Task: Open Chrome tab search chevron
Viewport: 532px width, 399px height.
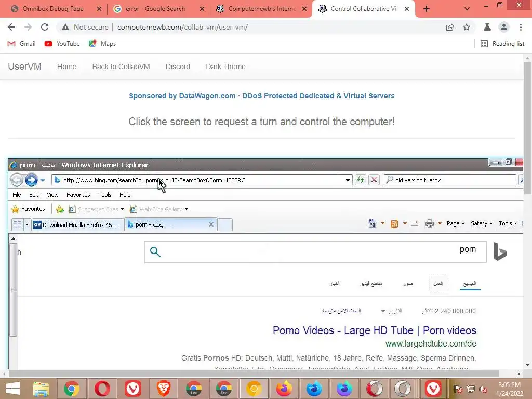Action: (467, 9)
